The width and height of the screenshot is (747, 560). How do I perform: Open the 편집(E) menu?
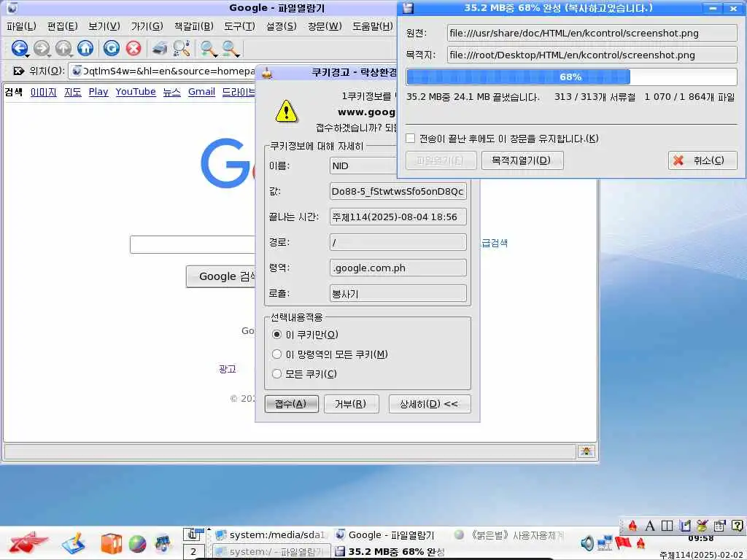pyautogui.click(x=63, y=26)
